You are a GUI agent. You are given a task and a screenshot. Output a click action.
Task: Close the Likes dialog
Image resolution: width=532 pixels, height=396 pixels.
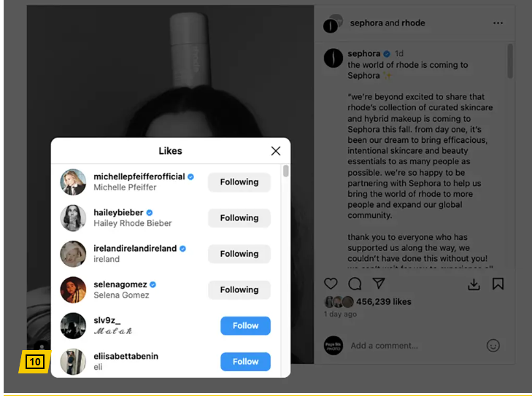click(276, 151)
